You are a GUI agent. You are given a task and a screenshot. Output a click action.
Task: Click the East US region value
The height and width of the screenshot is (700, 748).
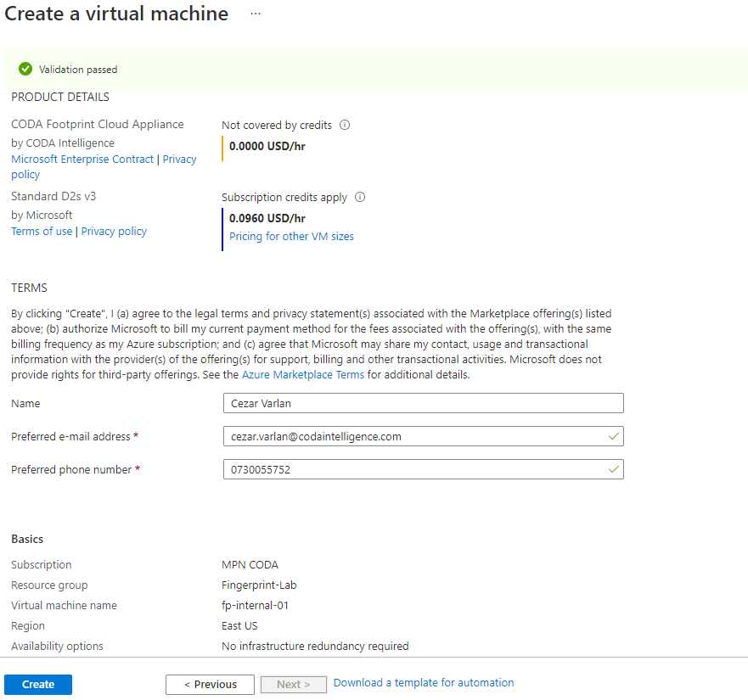pos(239,625)
